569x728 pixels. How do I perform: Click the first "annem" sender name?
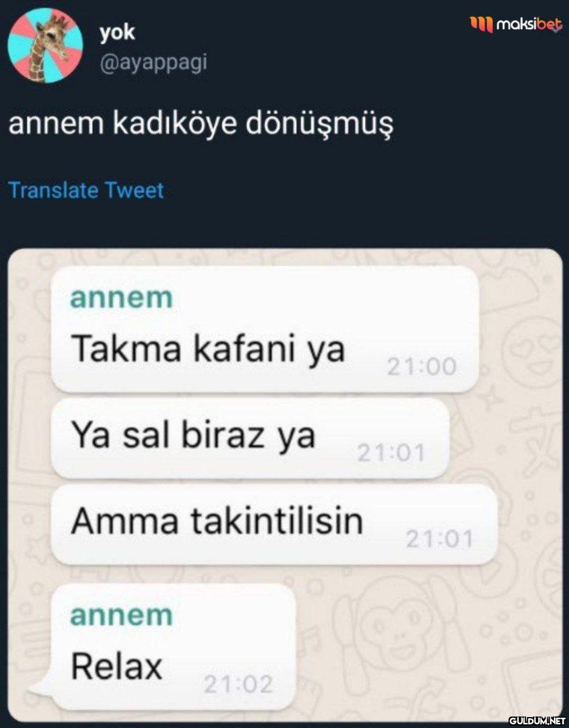121,298
